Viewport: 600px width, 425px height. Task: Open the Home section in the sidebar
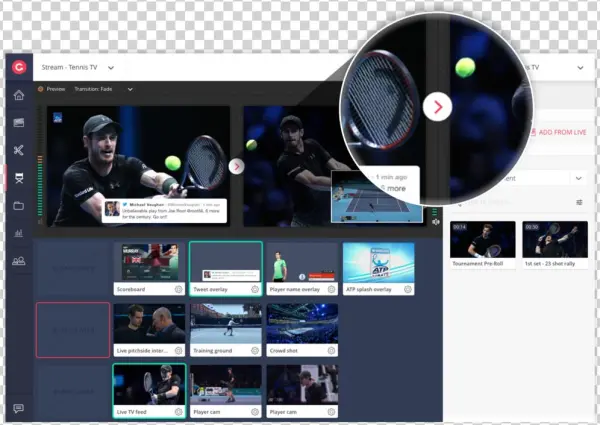click(x=18, y=96)
